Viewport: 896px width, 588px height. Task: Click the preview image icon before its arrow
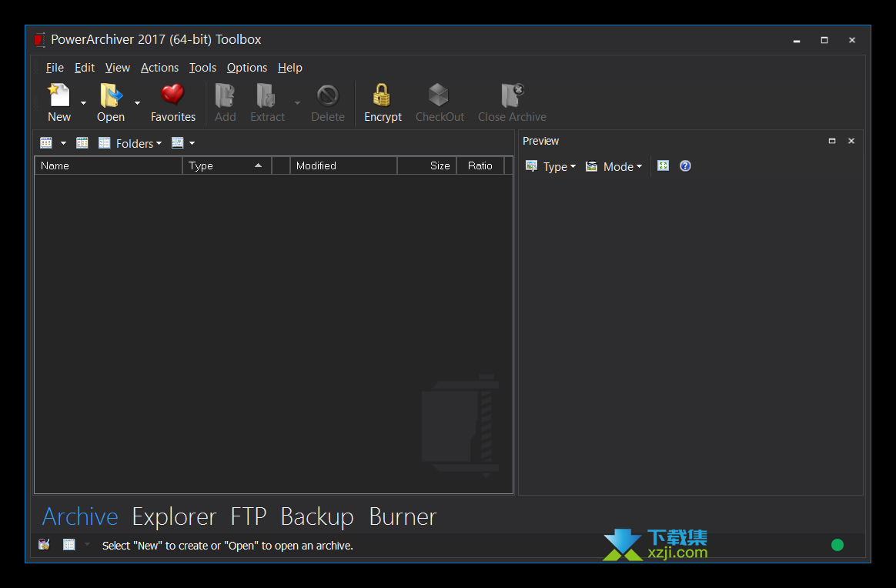click(x=178, y=143)
